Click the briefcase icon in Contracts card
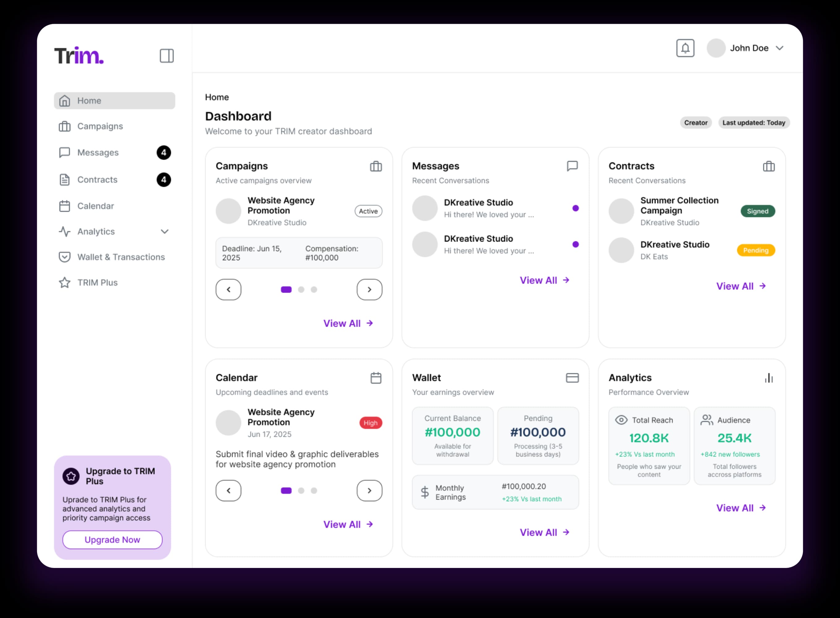 point(769,166)
